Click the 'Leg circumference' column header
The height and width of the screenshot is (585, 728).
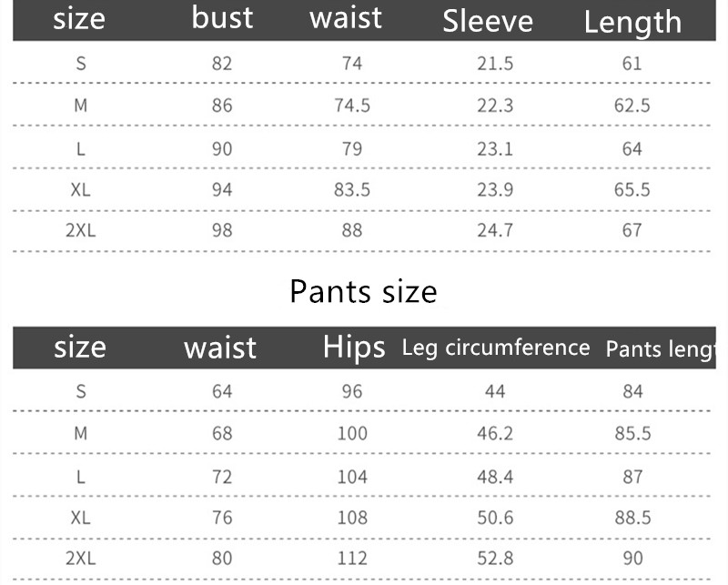pyautogui.click(x=496, y=348)
